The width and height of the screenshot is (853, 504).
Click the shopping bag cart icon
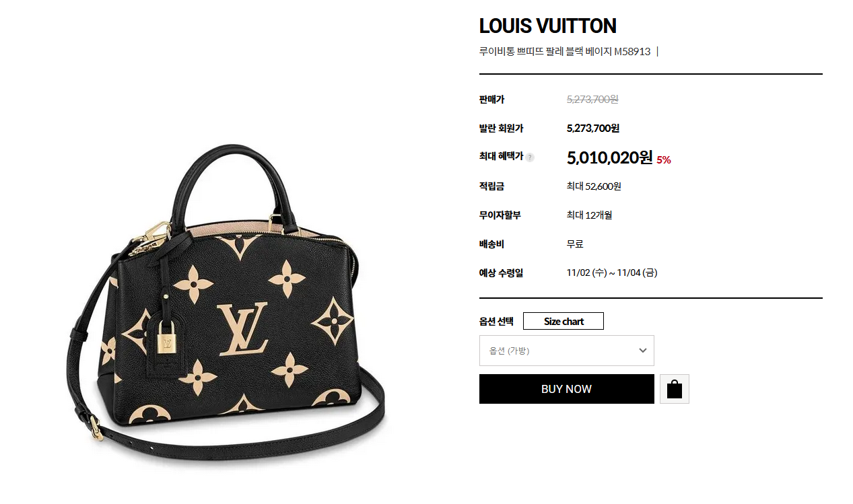(674, 389)
